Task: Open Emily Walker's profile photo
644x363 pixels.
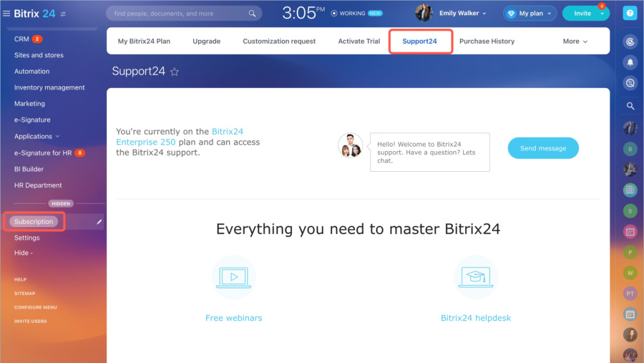Action: 423,13
